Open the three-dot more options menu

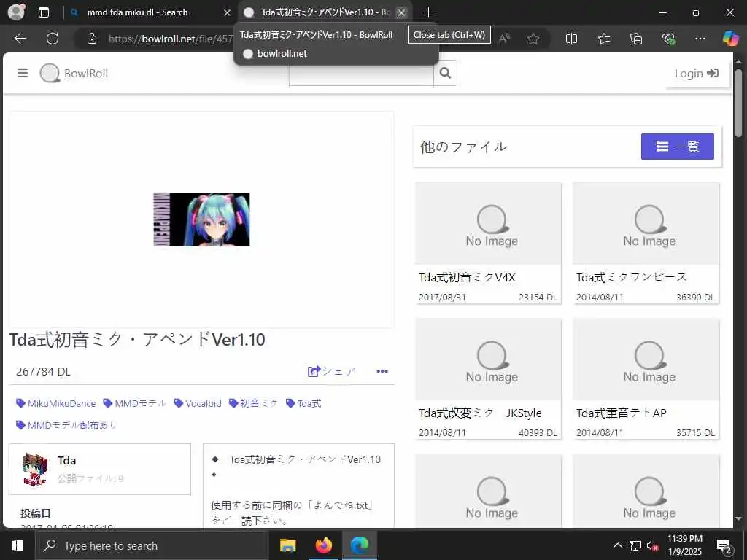[382, 371]
